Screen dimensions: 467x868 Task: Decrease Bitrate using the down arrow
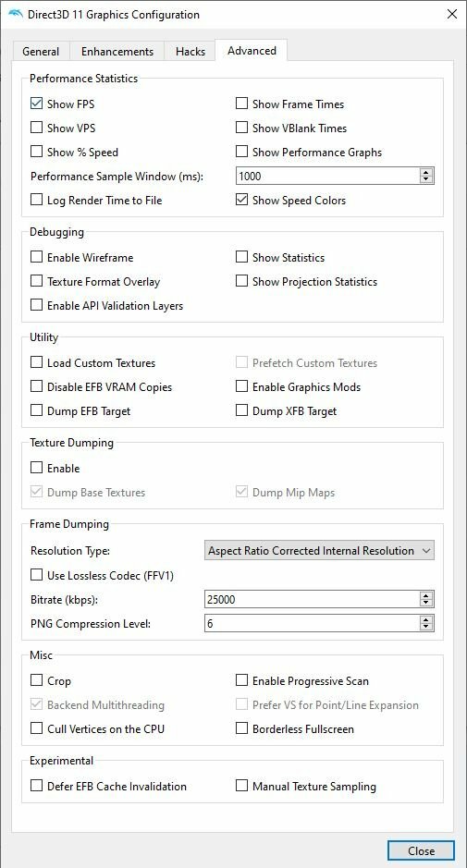(426, 604)
